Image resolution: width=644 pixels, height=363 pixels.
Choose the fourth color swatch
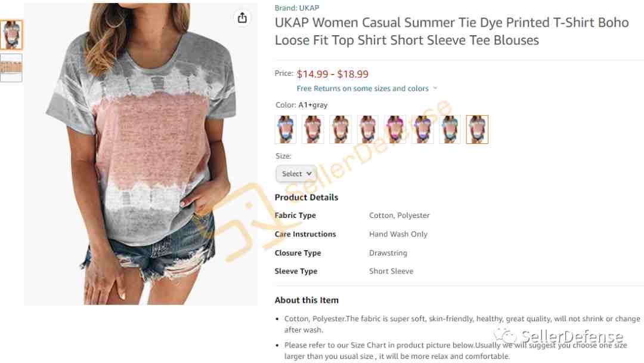pyautogui.click(x=367, y=130)
